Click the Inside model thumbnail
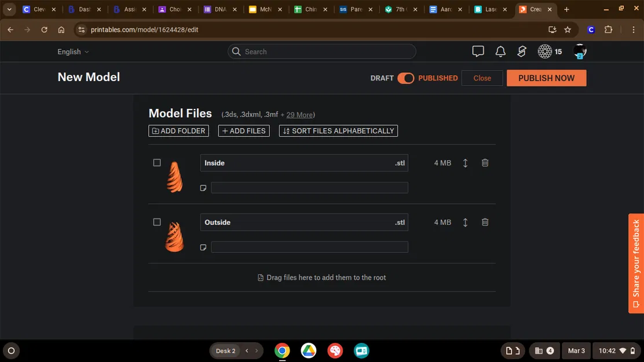Image resolution: width=644 pixels, height=362 pixels. [174, 177]
